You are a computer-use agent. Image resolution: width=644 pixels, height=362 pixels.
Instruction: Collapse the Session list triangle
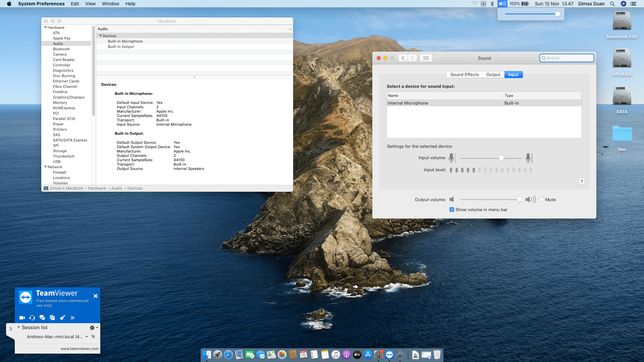tap(19, 327)
